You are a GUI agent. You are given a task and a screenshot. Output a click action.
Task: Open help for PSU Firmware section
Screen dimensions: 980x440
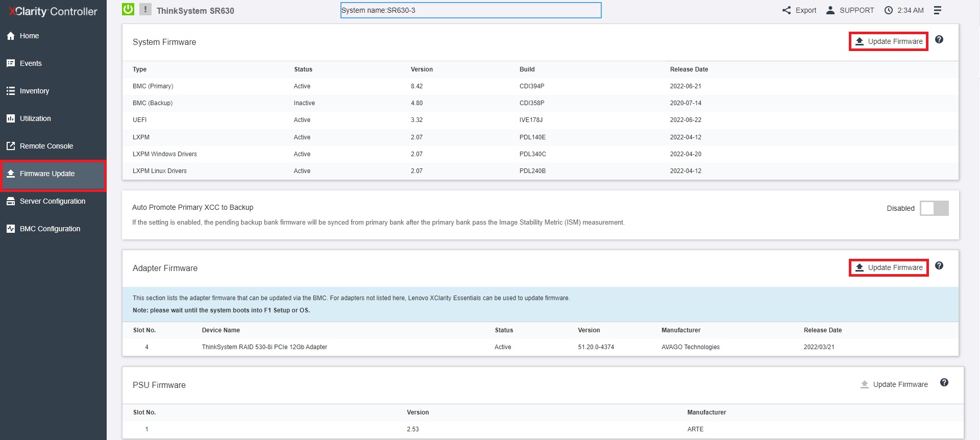[x=944, y=383]
